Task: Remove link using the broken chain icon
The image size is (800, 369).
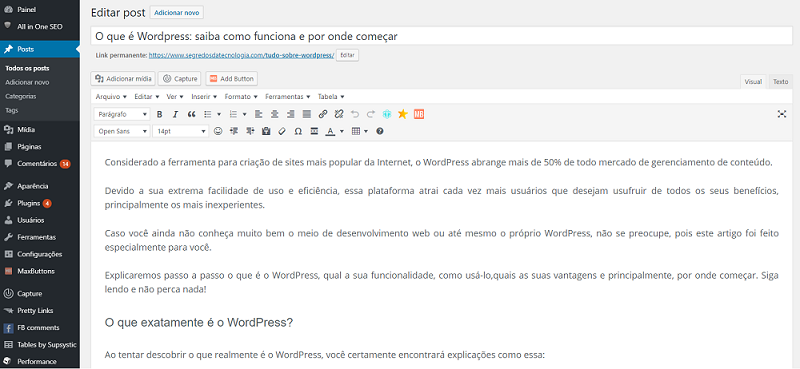Action: point(339,114)
